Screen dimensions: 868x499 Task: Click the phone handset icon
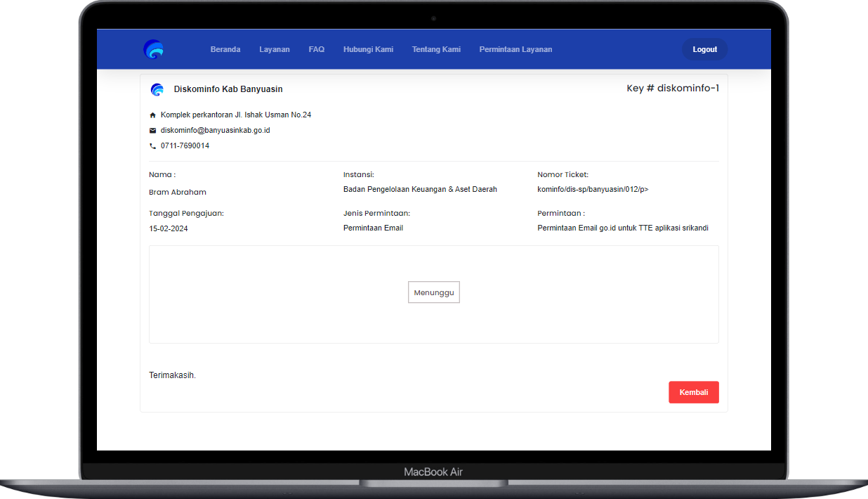[152, 146]
